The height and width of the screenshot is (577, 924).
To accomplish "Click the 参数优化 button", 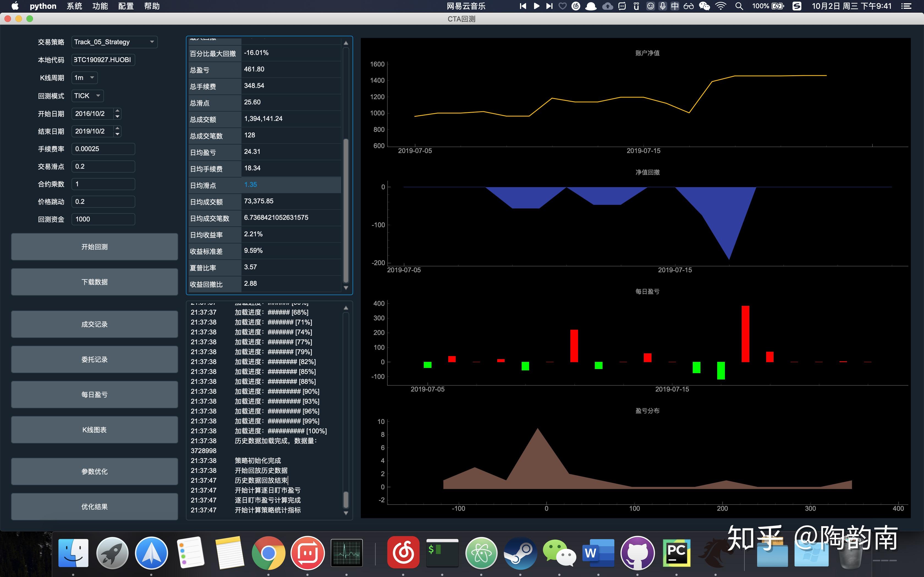I will click(94, 472).
